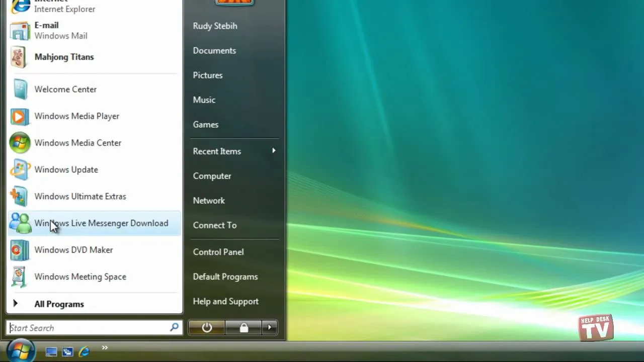
Task: Click the Welcome Center label text
Action: click(65, 89)
